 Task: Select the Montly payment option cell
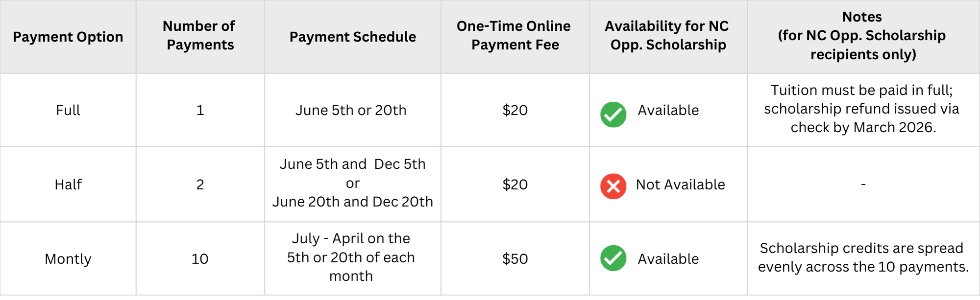[x=68, y=259]
